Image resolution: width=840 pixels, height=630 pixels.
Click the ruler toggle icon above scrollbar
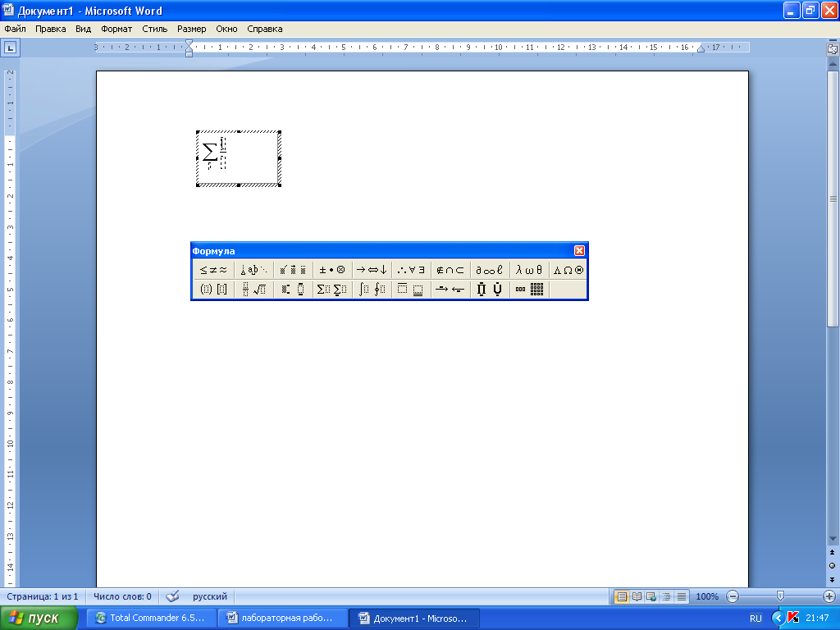(833, 48)
